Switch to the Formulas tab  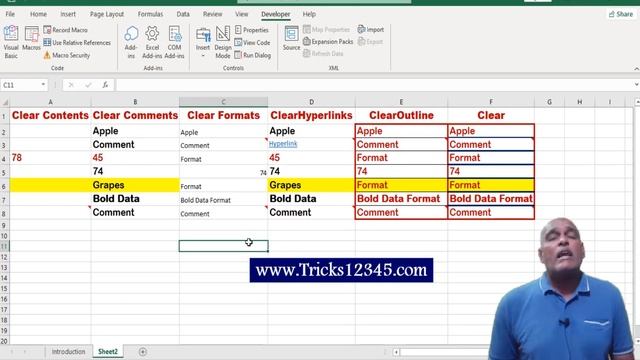tap(150, 14)
